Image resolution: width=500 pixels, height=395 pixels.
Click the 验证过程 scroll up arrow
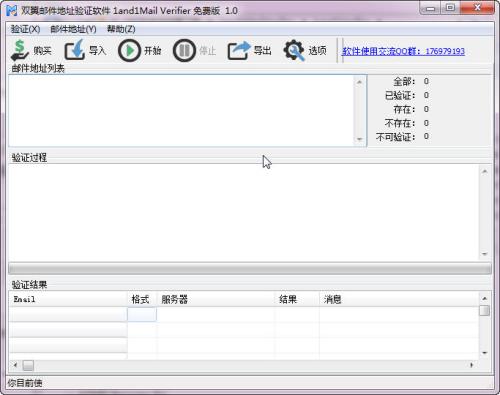pyautogui.click(x=485, y=171)
